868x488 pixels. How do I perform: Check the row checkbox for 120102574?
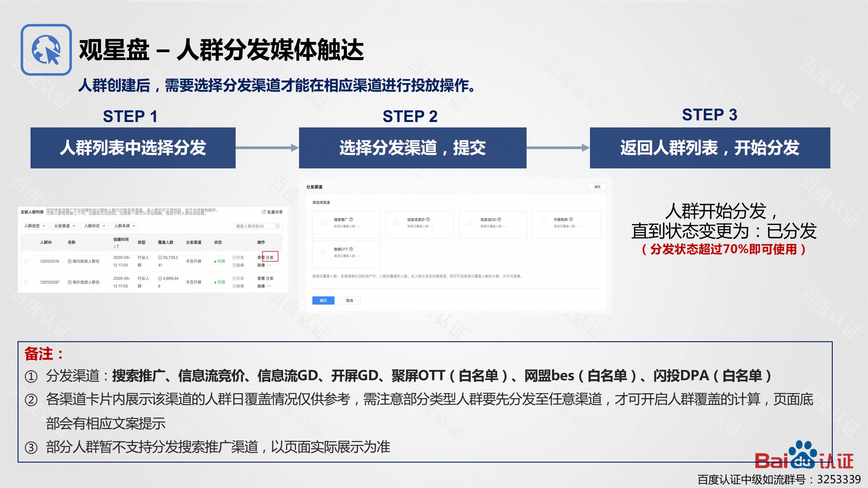pyautogui.click(x=26, y=261)
